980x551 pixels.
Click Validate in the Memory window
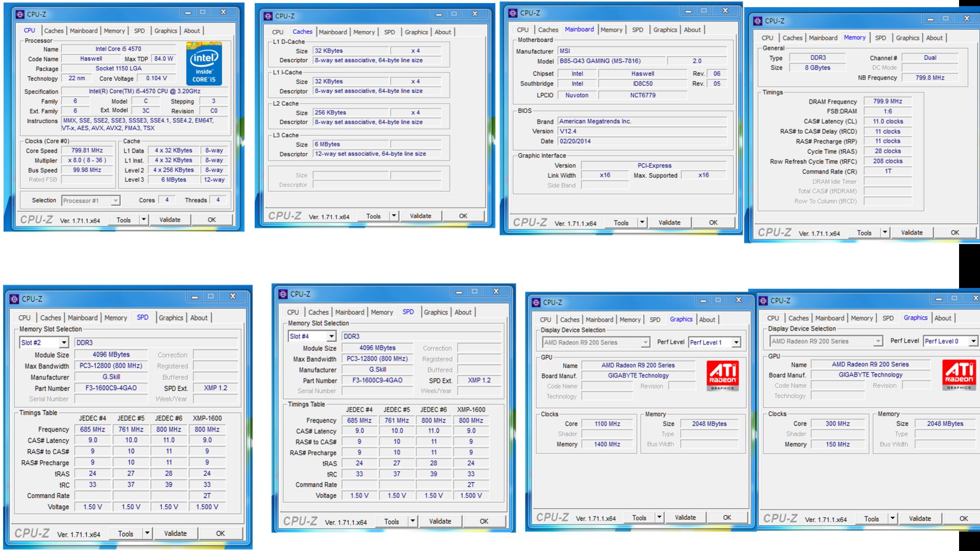(912, 232)
